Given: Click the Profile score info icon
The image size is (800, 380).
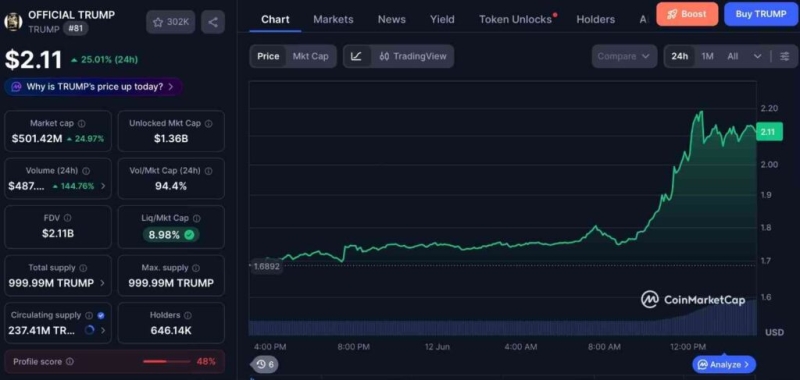Looking at the screenshot, I should [70, 362].
